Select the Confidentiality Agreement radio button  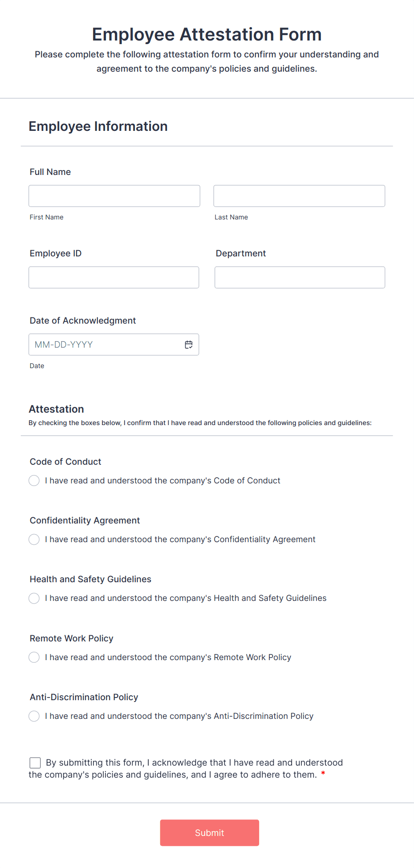[x=34, y=539]
